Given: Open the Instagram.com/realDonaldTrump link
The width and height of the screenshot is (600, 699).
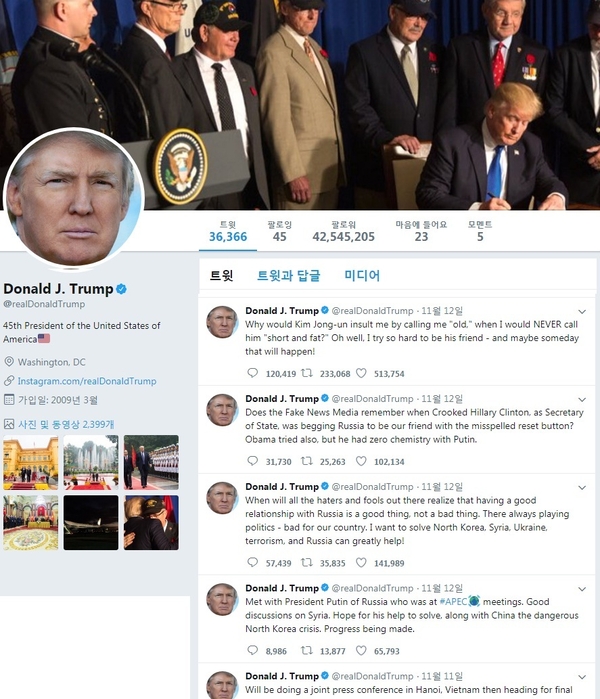Looking at the screenshot, I should point(87,381).
